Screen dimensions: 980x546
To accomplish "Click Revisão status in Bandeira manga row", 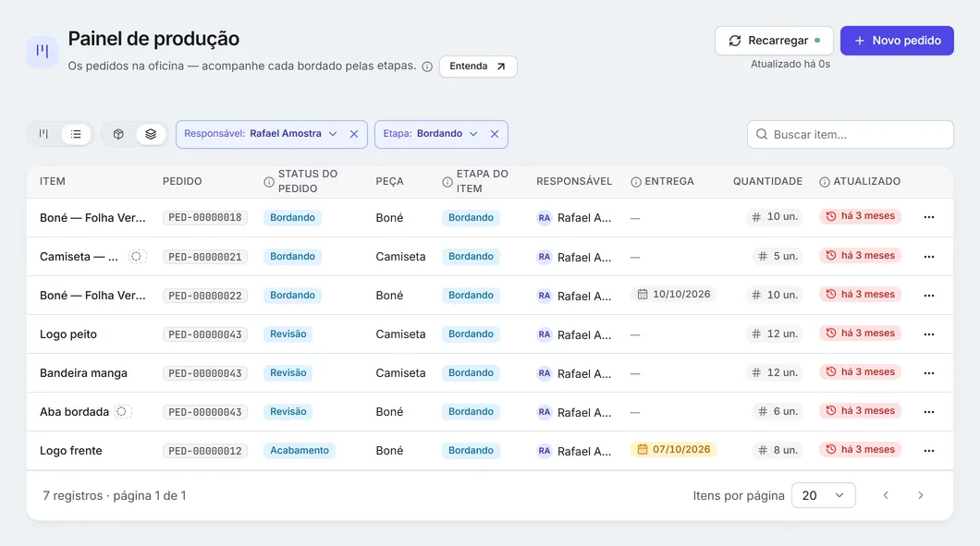I will [288, 373].
